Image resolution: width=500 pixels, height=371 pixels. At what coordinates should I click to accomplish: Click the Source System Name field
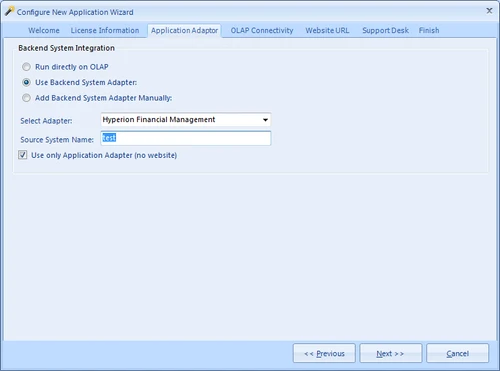(186, 138)
